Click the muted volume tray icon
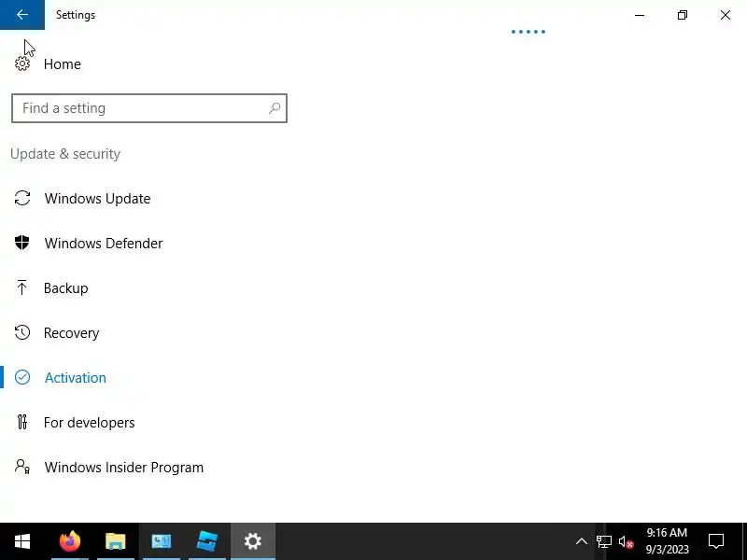This screenshot has width=747, height=560. (626, 541)
